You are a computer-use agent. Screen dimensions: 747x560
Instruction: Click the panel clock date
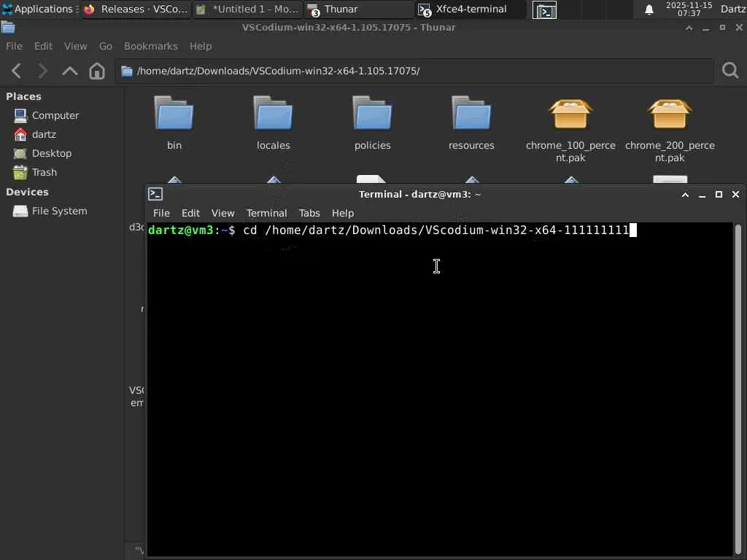click(x=689, y=9)
